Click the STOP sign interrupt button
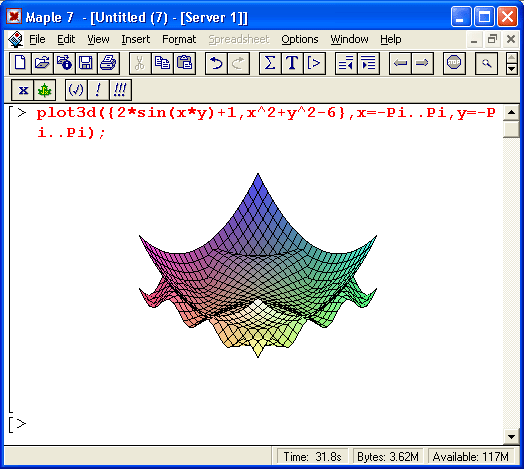 click(454, 63)
